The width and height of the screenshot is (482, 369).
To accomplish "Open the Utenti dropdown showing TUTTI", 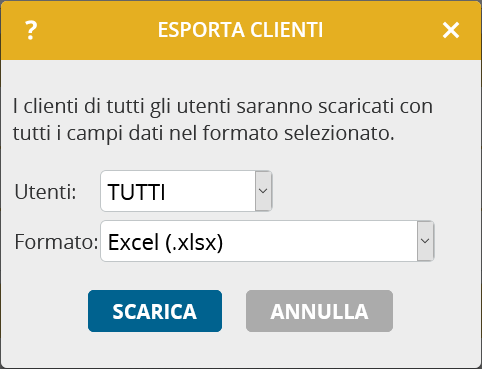I will [x=186, y=191].
